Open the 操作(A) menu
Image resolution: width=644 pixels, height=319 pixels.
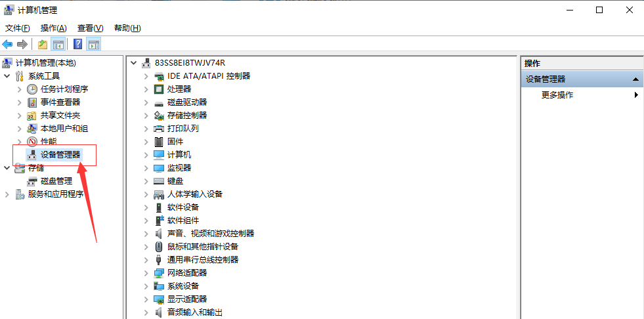[x=53, y=28]
